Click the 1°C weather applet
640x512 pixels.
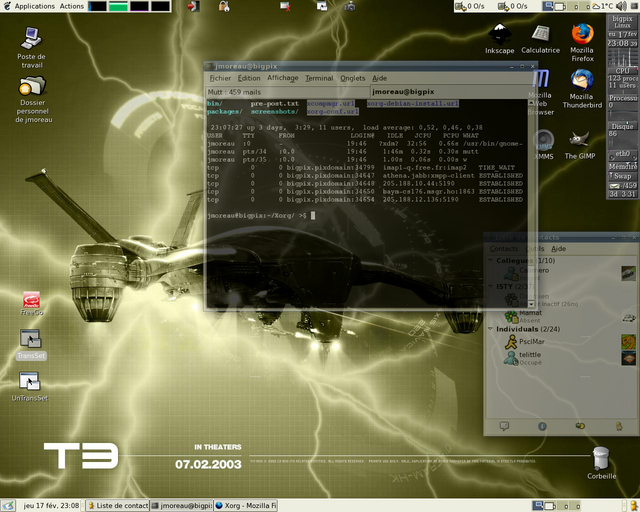(603, 6)
